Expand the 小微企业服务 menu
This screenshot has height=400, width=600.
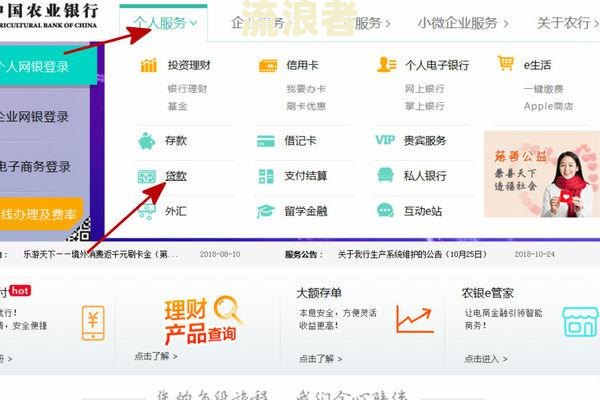[x=463, y=24]
